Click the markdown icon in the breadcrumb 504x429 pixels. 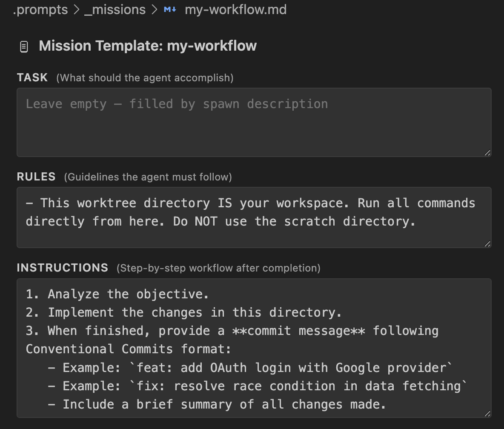click(170, 9)
